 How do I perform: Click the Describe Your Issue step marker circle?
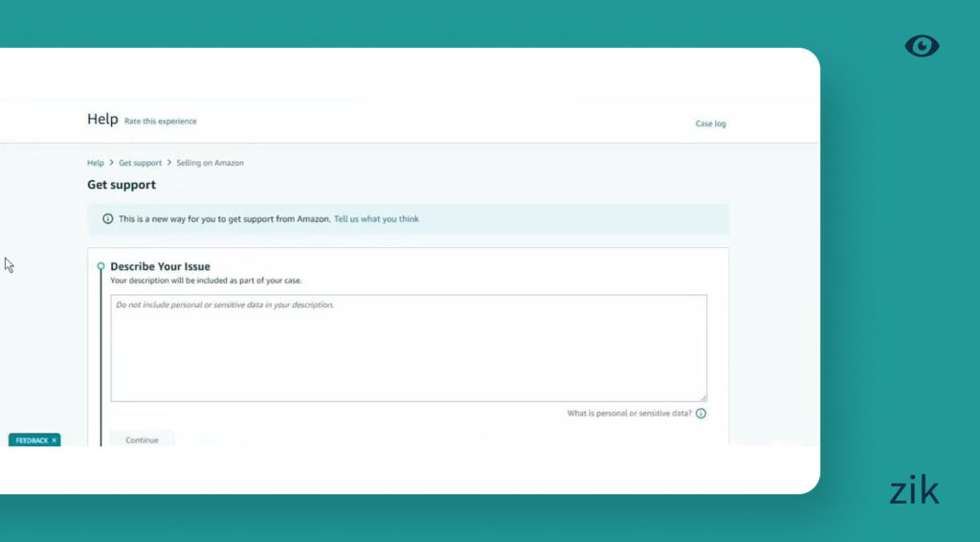[100, 266]
